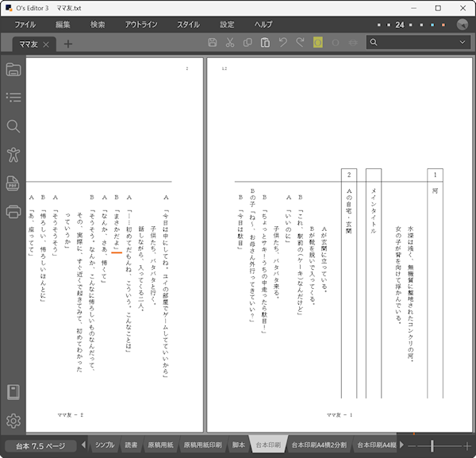Viewport: 476px width, 458px height.
Task: Click the paste clipboard icon
Action: pos(265,43)
